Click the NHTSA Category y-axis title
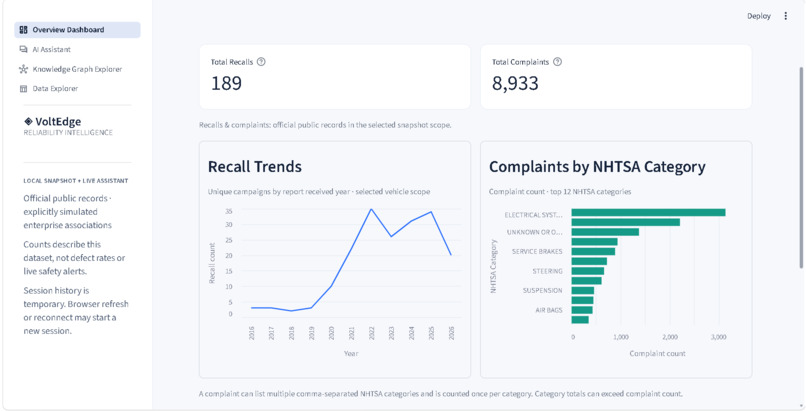 coord(493,266)
